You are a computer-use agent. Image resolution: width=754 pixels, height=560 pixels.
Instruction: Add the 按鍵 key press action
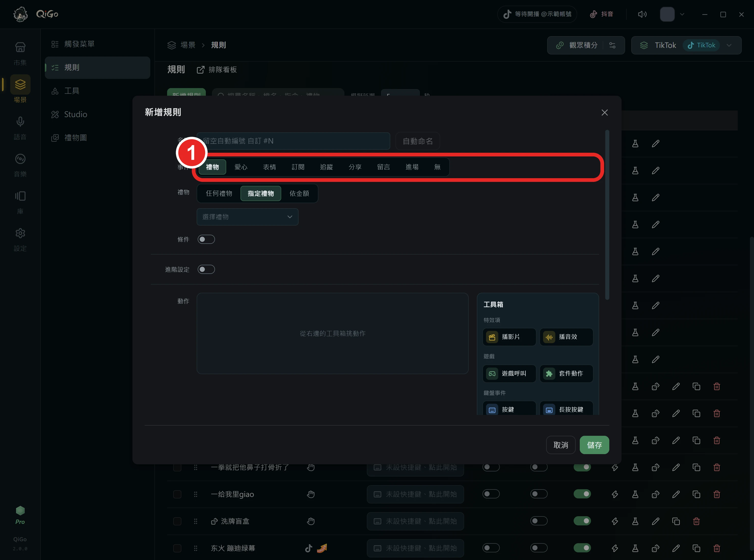[x=509, y=409]
